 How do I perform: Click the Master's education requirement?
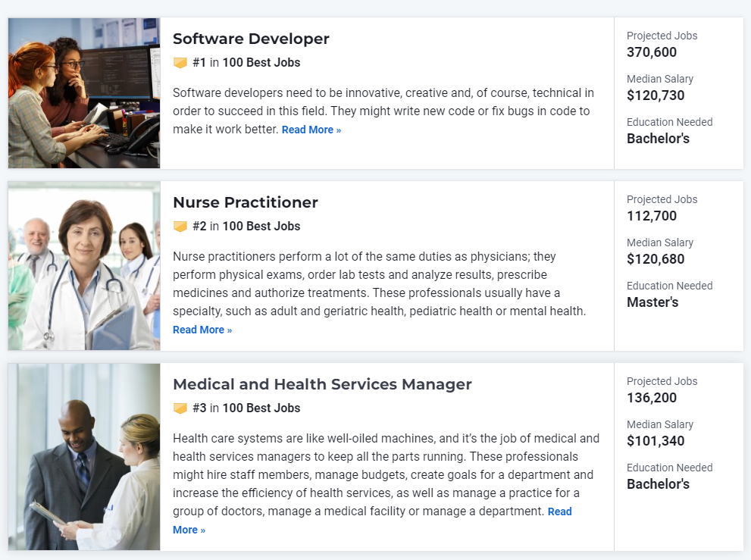click(x=652, y=302)
